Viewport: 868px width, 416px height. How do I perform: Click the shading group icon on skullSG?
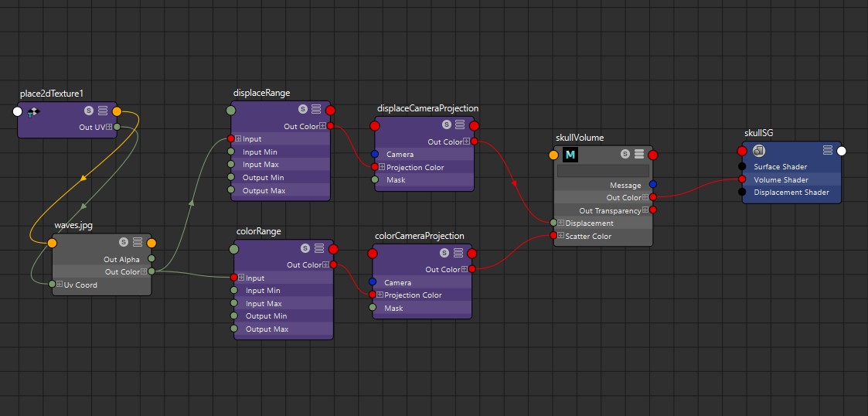point(758,151)
